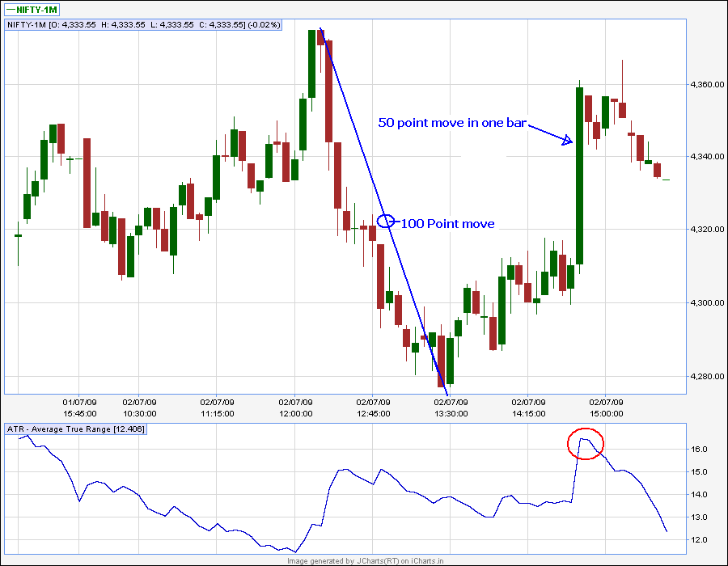Click the 01/07/09 date label
728x566 pixels.
click(x=79, y=402)
